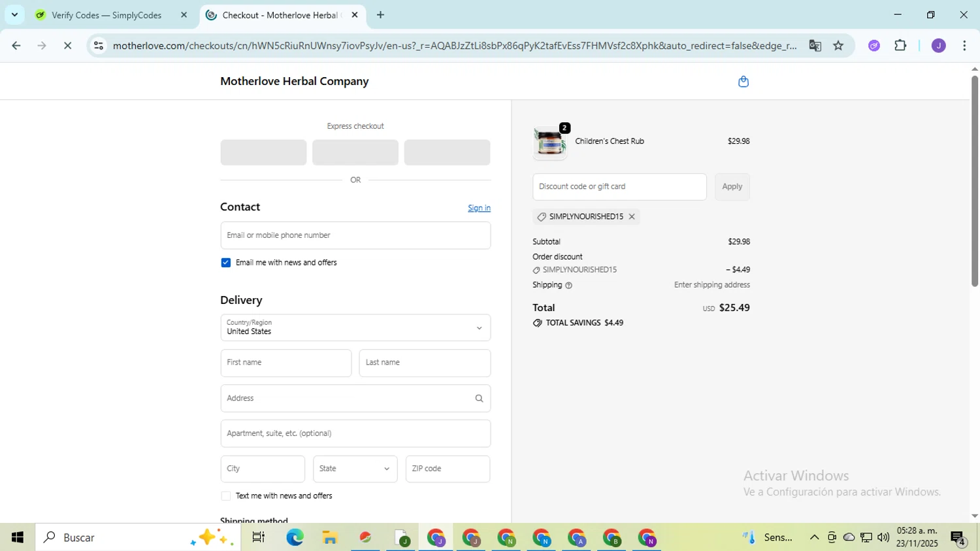Open the translate page icon
This screenshot has height=551, width=980.
pyautogui.click(x=815, y=46)
